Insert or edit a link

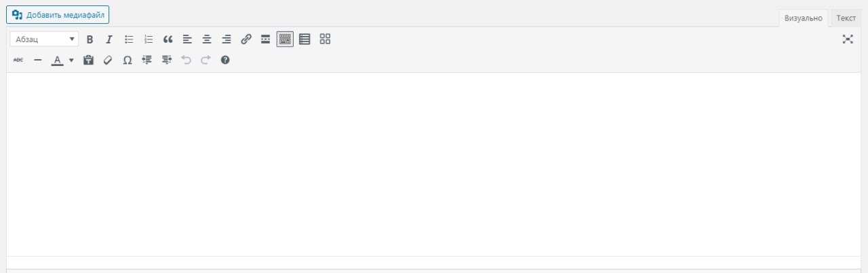point(246,39)
